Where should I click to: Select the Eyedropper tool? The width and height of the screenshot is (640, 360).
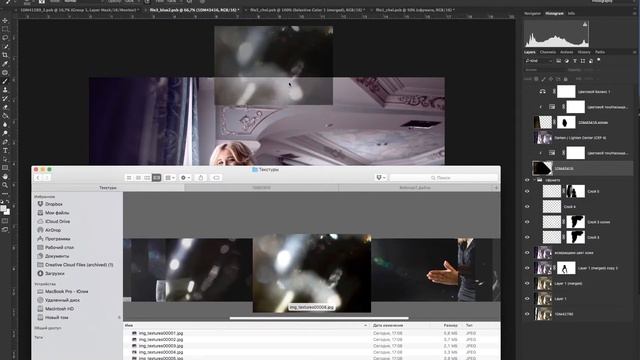[5, 64]
